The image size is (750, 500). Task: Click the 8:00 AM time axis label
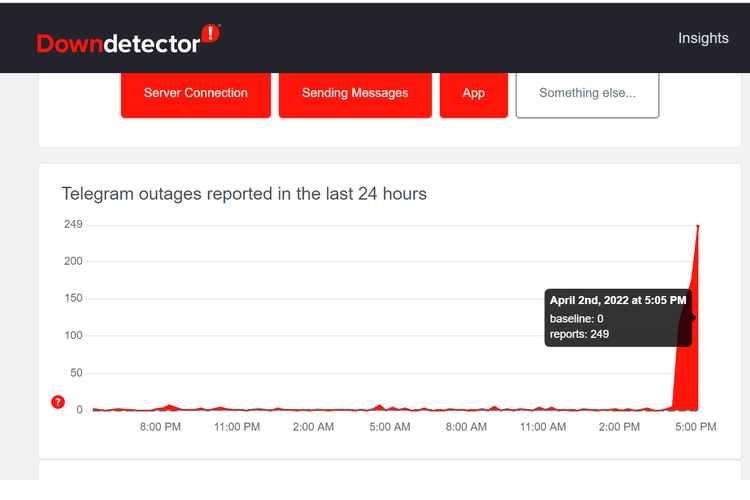point(466,427)
